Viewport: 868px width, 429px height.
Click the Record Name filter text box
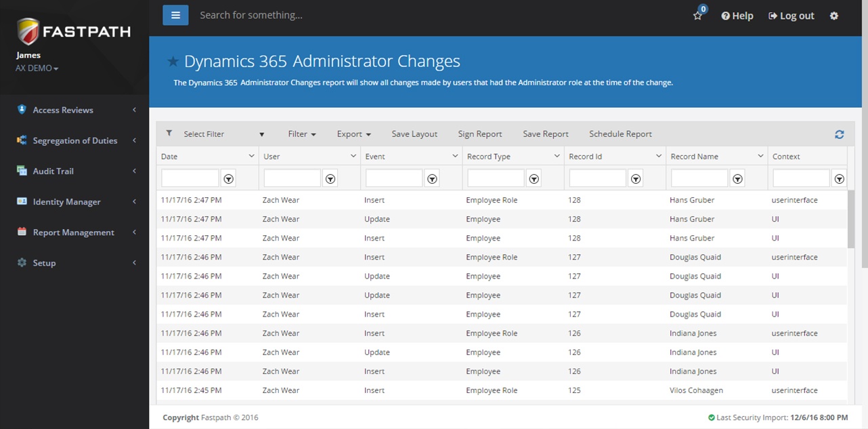(x=699, y=179)
